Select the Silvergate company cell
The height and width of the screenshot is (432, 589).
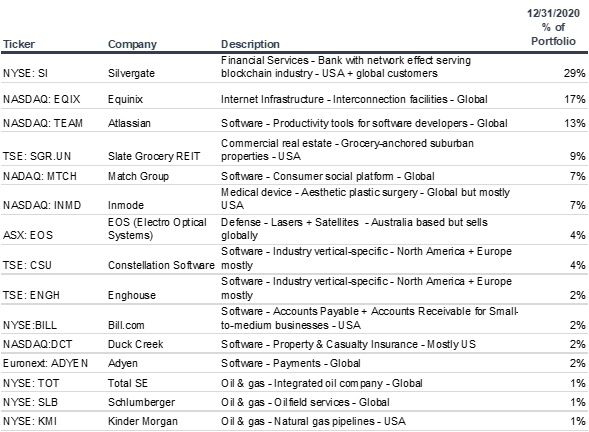(131, 73)
